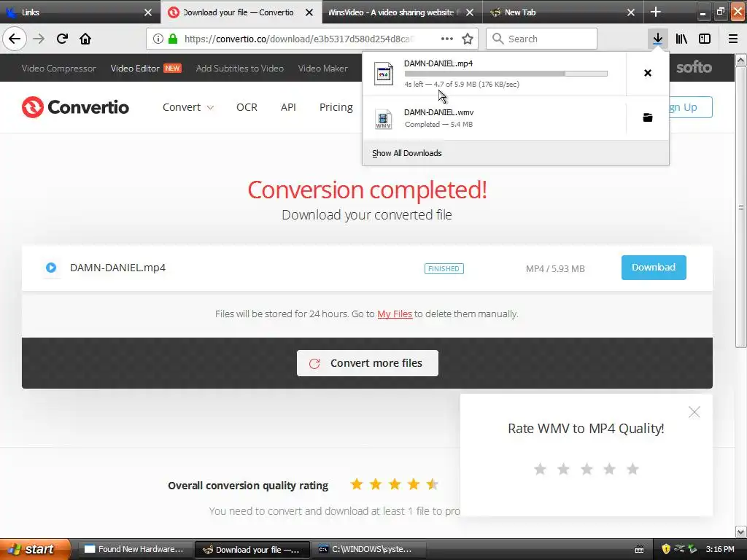
Task: Click the green padlock security icon
Action: 173,39
